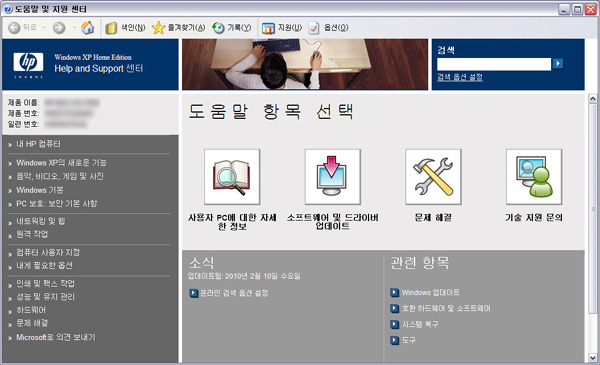Viewport: 600px width, 365px height.
Task: Open 온라인 검색 옵션 설정 news link
Action: [234, 293]
